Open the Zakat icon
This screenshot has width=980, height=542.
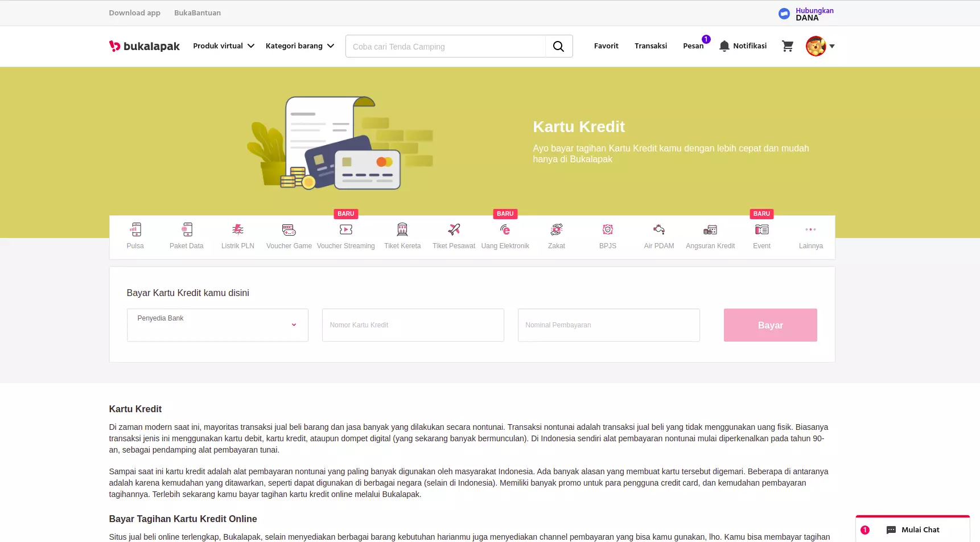tap(557, 229)
